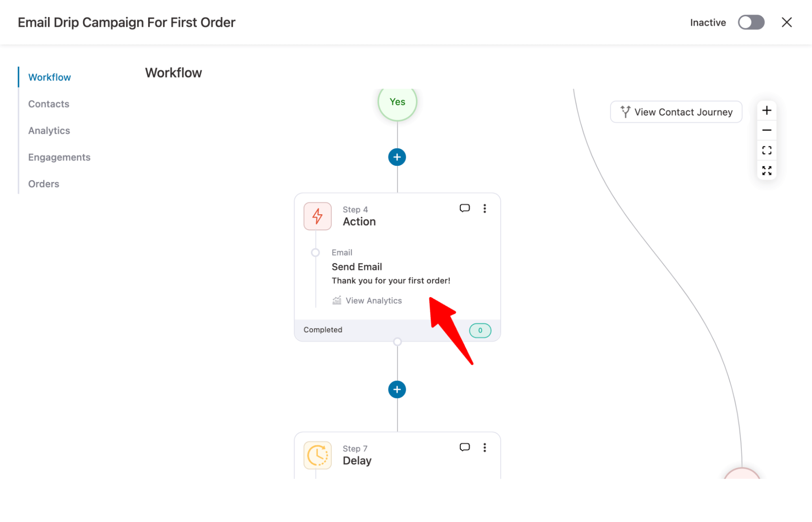Switch to the Contacts section

click(49, 104)
